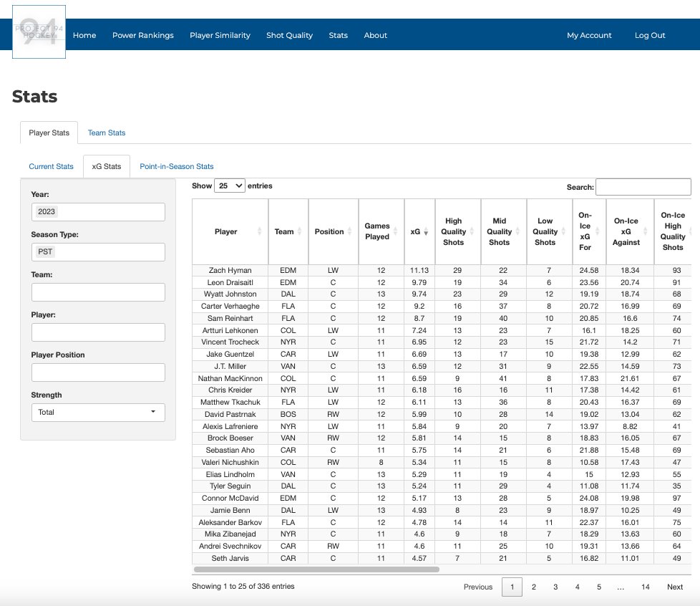Click the Seth Jarvis cell
Viewport: 700px width, 606px height.
pos(230,558)
